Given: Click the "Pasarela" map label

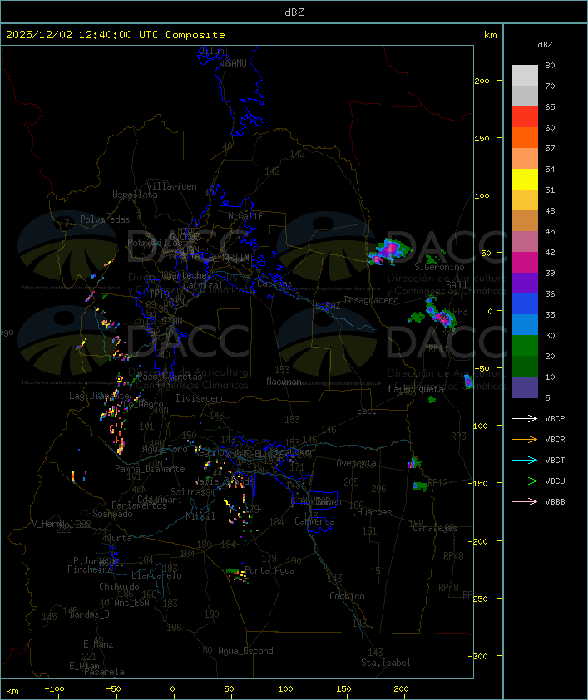Looking at the screenshot, I should (104, 672).
